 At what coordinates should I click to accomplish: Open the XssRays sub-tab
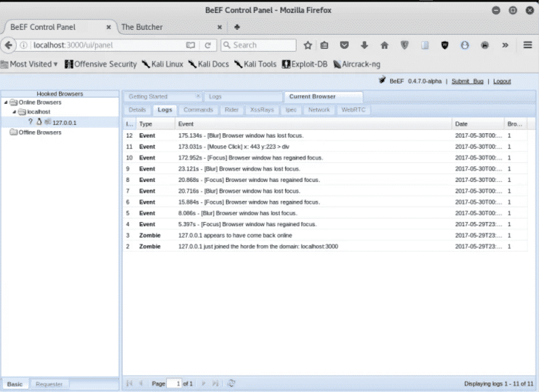(262, 110)
